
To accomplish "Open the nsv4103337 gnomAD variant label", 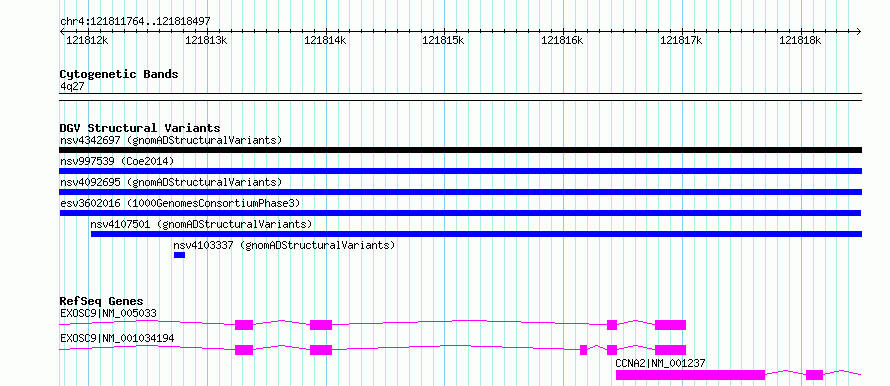I will point(284,245).
